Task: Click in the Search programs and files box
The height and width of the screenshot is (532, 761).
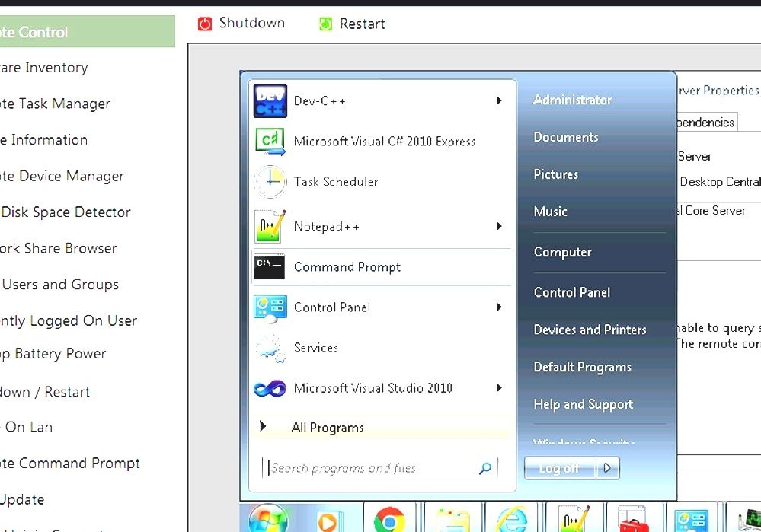Action: click(373, 467)
